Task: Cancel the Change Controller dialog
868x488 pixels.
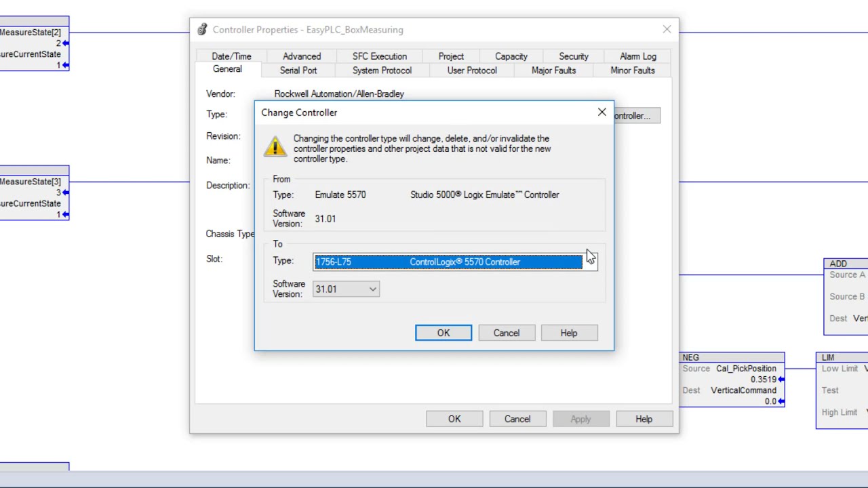Action: 507,333
